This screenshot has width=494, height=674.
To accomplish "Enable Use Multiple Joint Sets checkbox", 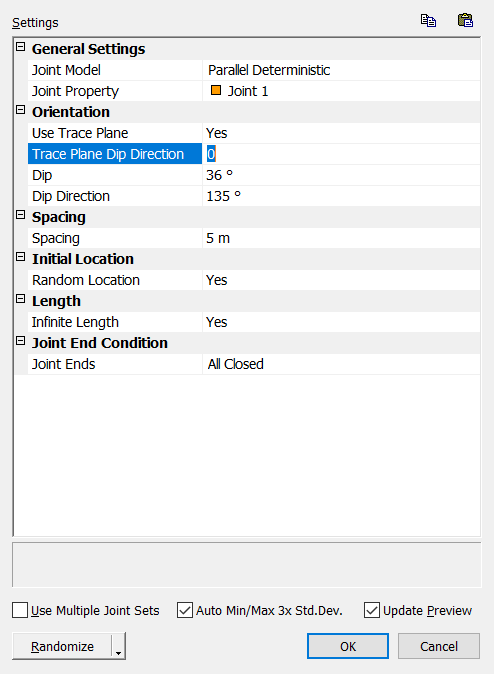I will (x=20, y=610).
